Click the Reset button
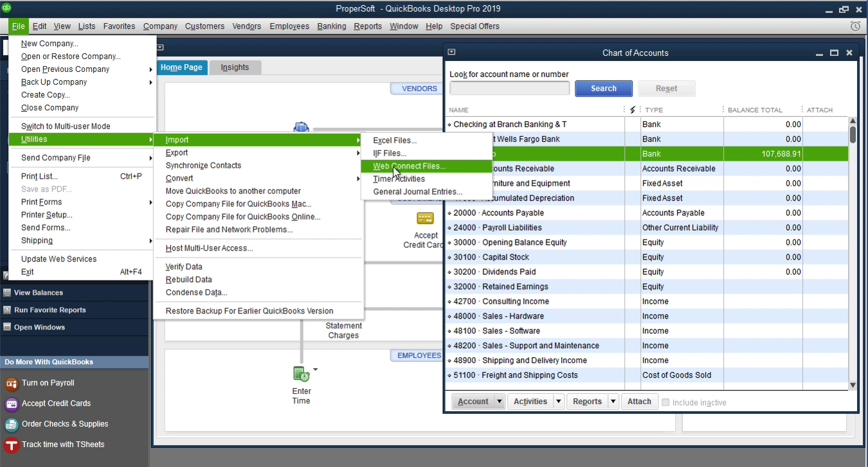The image size is (868, 467). [x=667, y=89]
